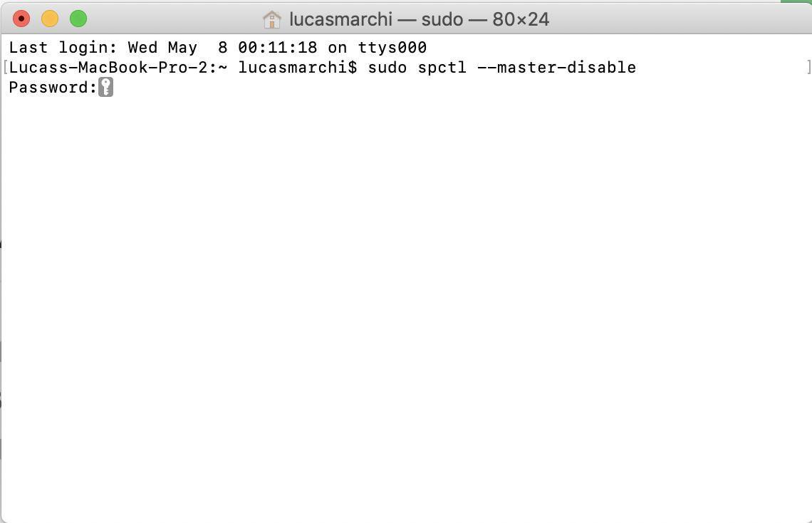The width and height of the screenshot is (812, 523).
Task: Click the "Last login:" text
Action: [x=63, y=48]
